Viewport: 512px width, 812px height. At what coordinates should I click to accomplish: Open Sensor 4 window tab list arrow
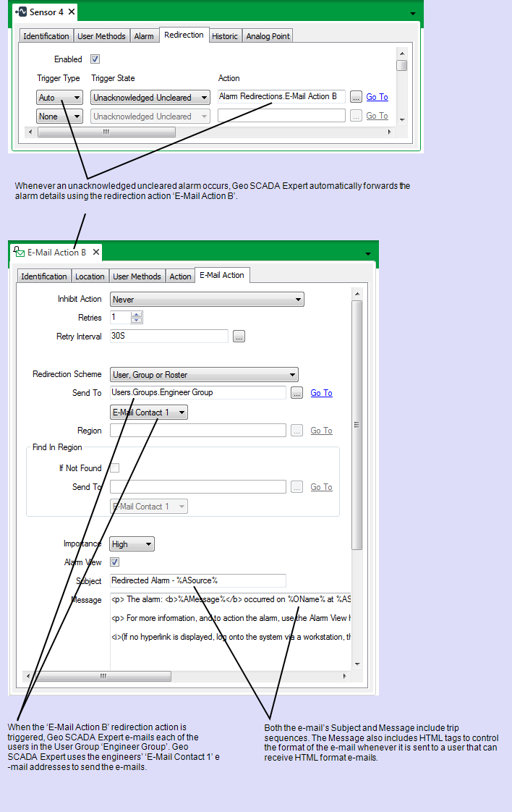(x=413, y=14)
